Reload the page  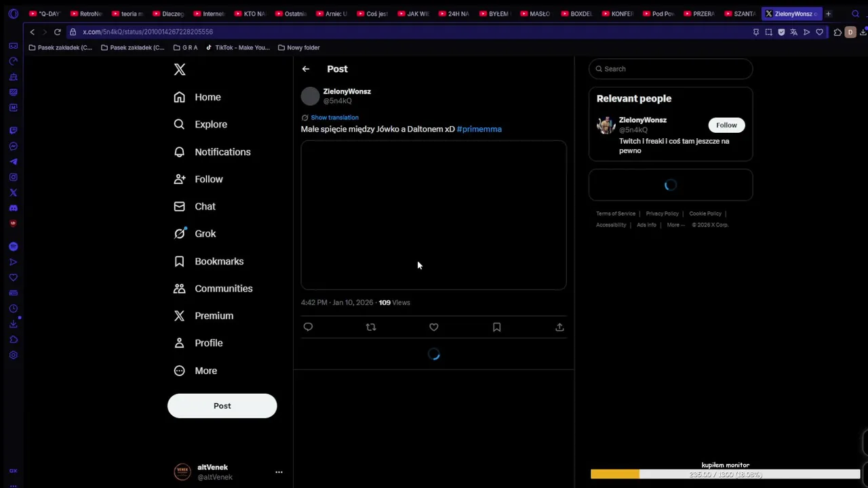click(x=58, y=32)
